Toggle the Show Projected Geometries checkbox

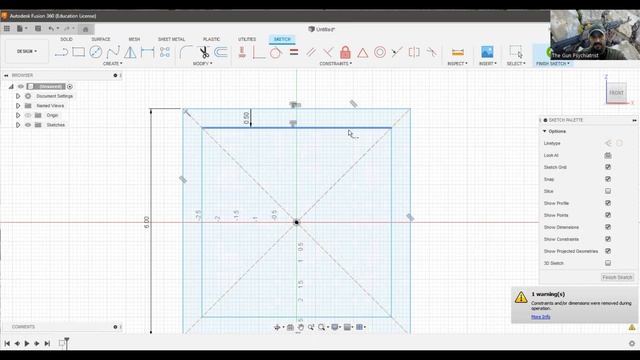(608, 251)
